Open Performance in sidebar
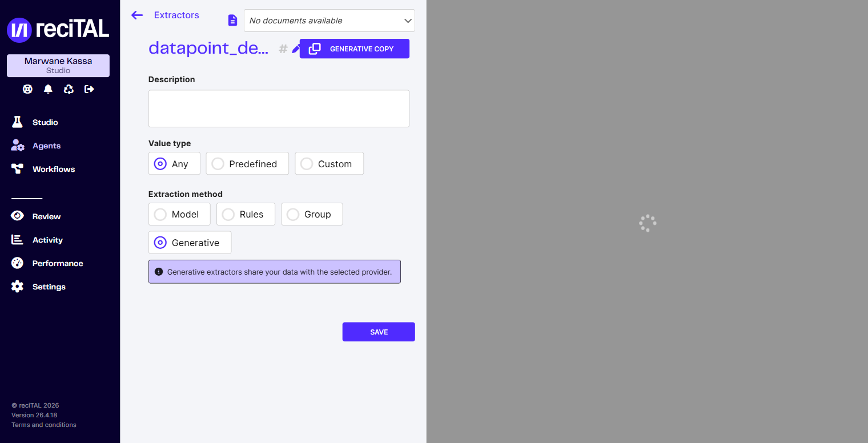 [x=58, y=263]
